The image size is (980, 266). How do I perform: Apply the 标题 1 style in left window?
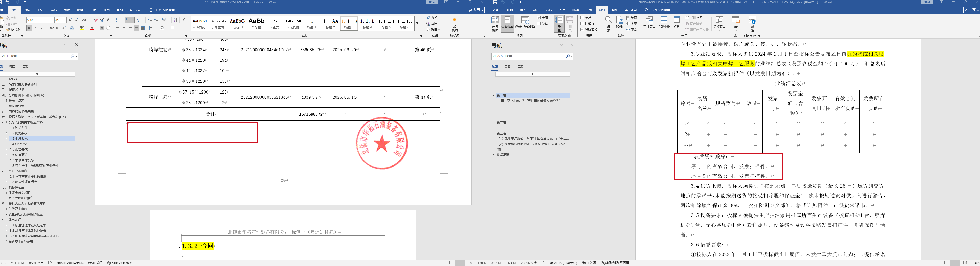(312, 23)
